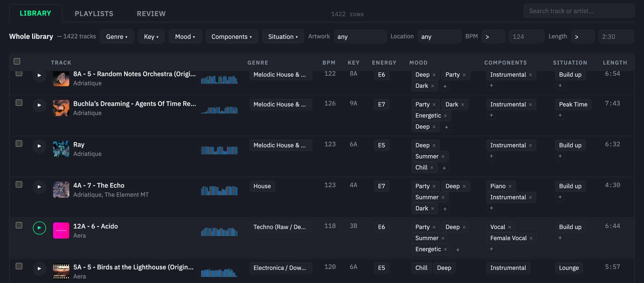644x283 pixels.
Task: Click the BPM value field showing 124
Action: pyautogui.click(x=527, y=37)
